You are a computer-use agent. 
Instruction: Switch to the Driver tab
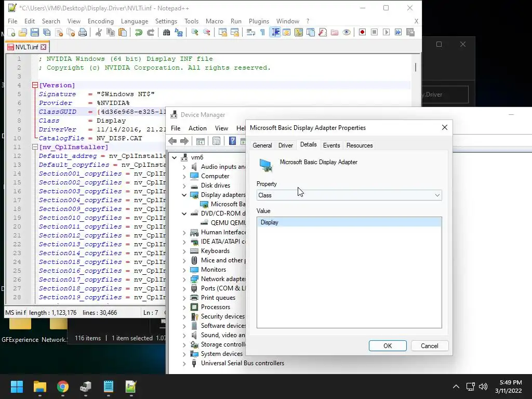[x=285, y=145]
